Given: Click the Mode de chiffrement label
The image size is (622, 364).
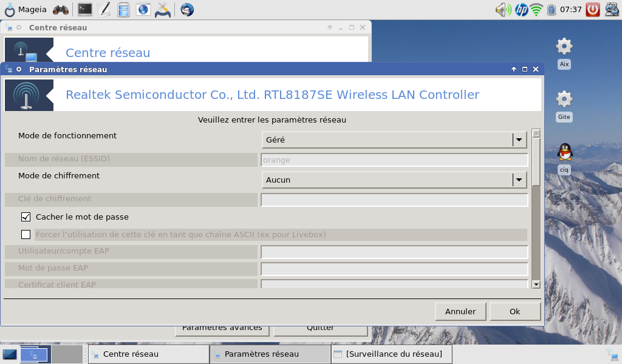Looking at the screenshot, I should 59,175.
